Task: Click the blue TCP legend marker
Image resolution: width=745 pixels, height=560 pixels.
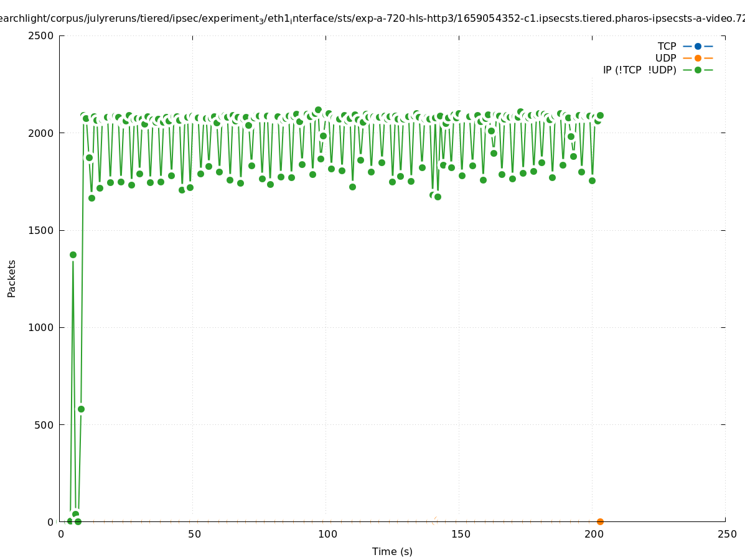Action: pos(698,46)
